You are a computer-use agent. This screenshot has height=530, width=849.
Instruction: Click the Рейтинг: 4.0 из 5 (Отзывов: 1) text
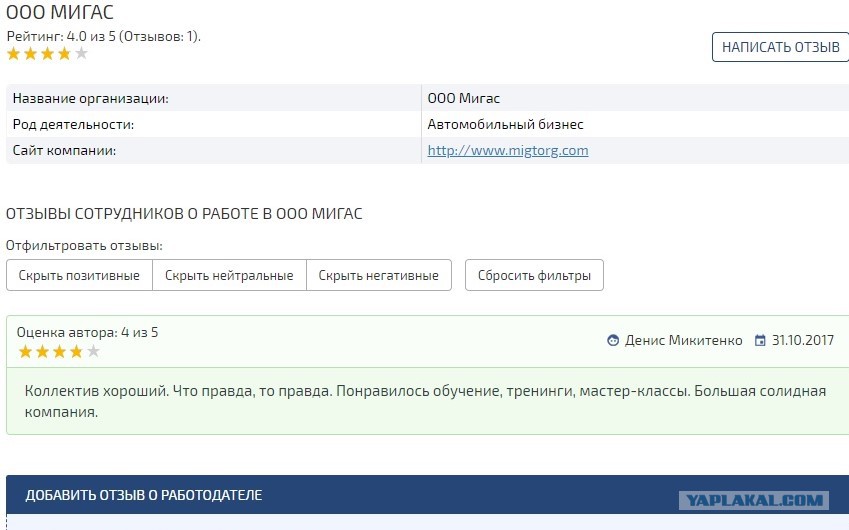103,37
